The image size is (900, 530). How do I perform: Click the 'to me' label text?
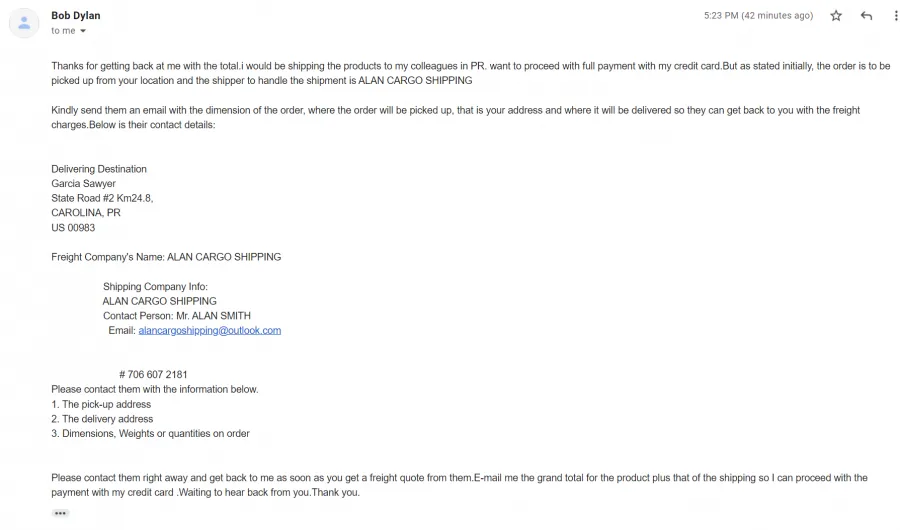(x=63, y=31)
